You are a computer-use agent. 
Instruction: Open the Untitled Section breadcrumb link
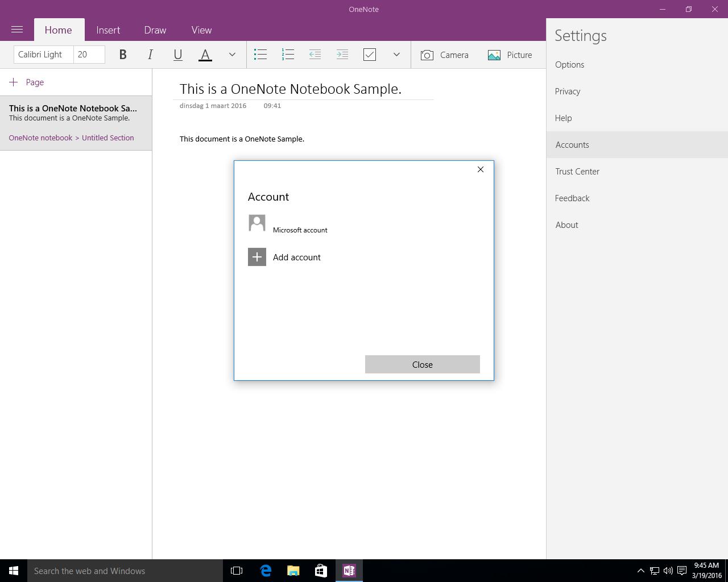(x=107, y=138)
